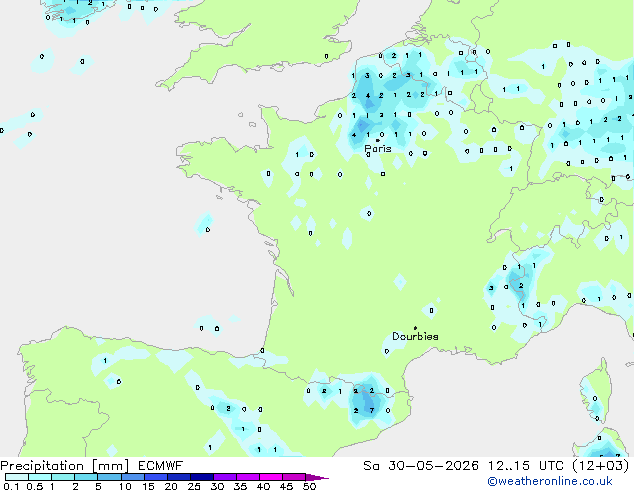Click the Paris location dot marker
This screenshot has width=634, height=490.
click(378, 141)
